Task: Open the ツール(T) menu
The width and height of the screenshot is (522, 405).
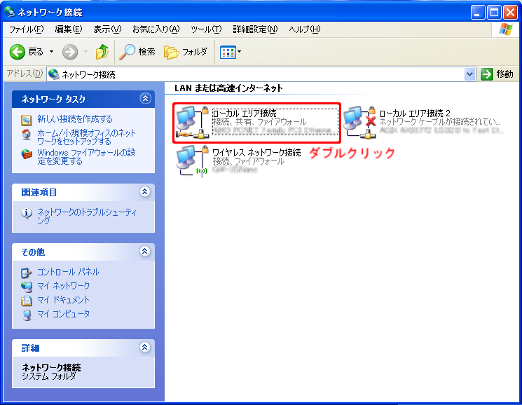Action: point(206,29)
